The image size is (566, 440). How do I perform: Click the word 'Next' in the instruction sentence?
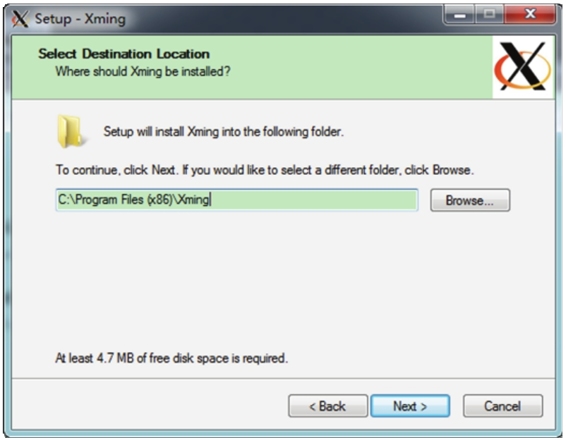tap(163, 170)
